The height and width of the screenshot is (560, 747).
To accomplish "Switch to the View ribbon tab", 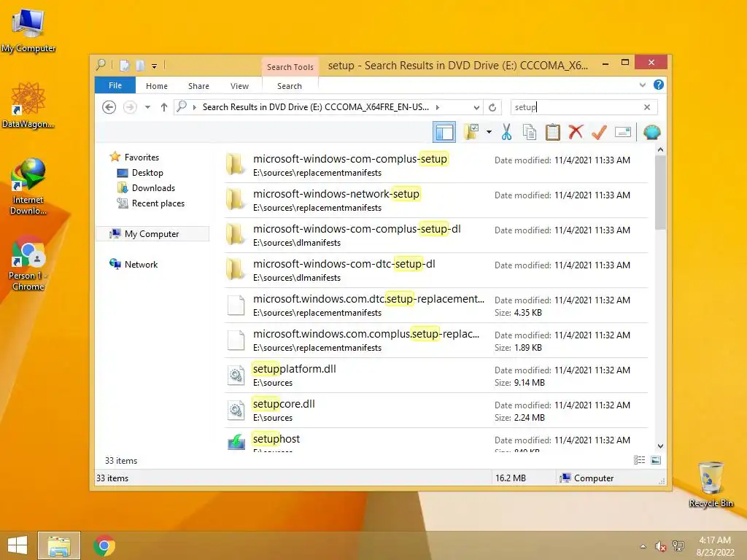I will [x=239, y=86].
